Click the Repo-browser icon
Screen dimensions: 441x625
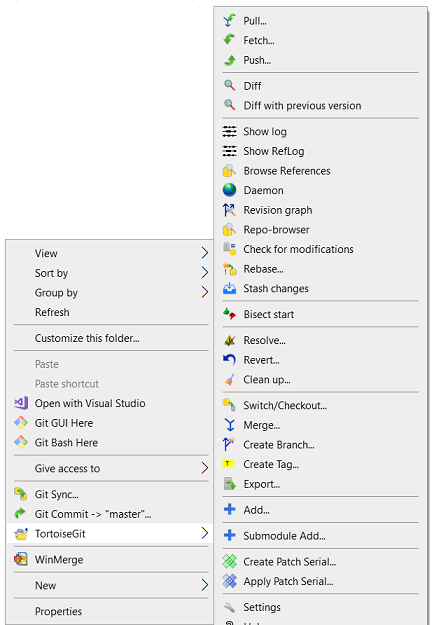229,230
